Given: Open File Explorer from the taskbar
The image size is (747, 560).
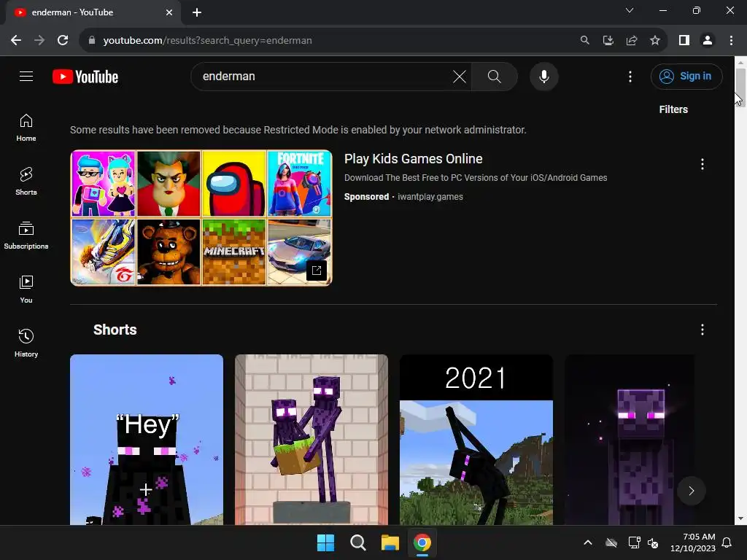Looking at the screenshot, I should (x=390, y=542).
